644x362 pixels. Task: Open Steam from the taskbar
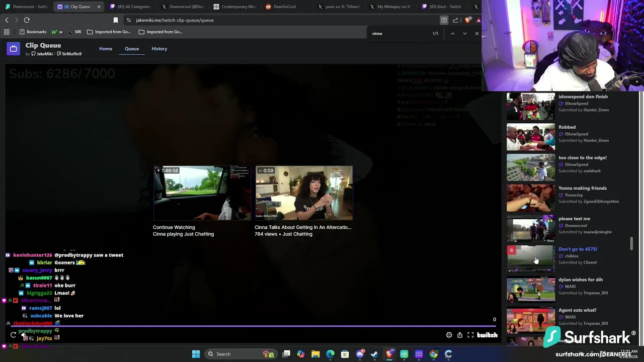[x=374, y=354]
